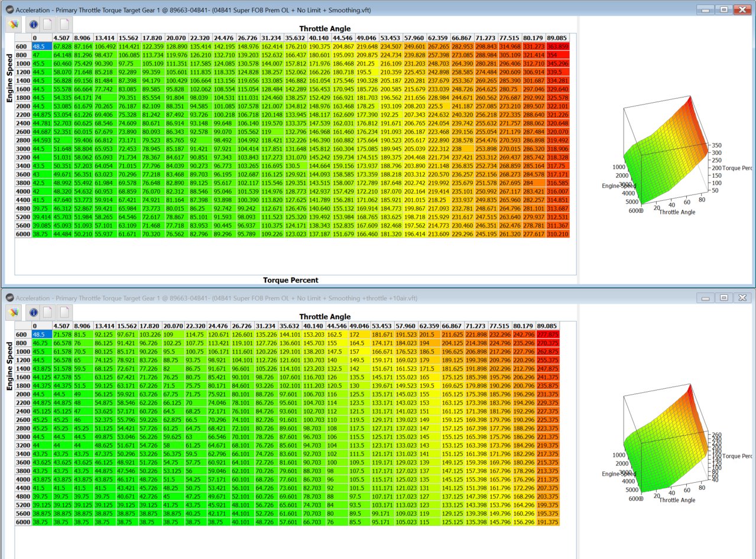
Task: Click the 0 column header in the bottom table
Action: pyautogui.click(x=41, y=326)
